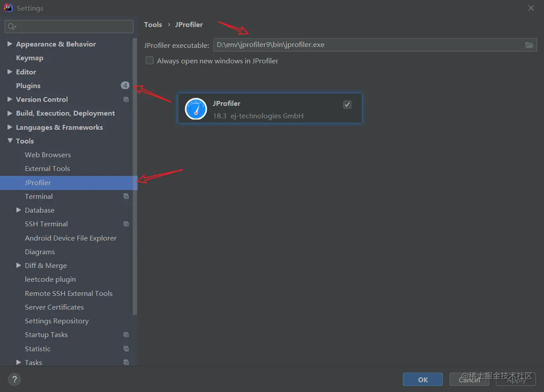Expand the Diff & Merge arrow
Viewport: 544px width, 392px height.
tap(19, 265)
